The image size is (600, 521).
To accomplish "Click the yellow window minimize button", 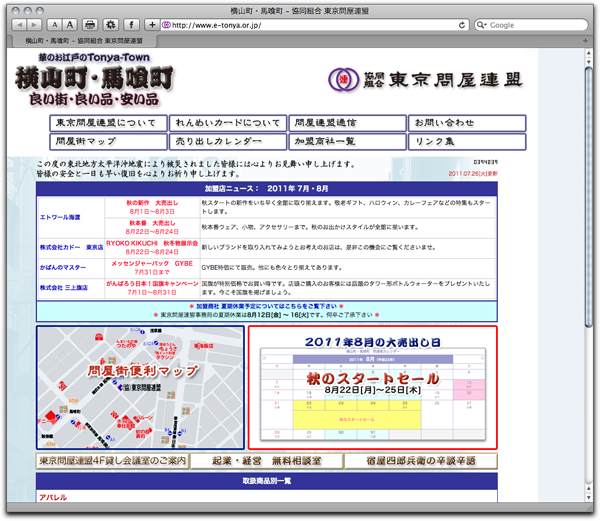I will click(x=28, y=11).
